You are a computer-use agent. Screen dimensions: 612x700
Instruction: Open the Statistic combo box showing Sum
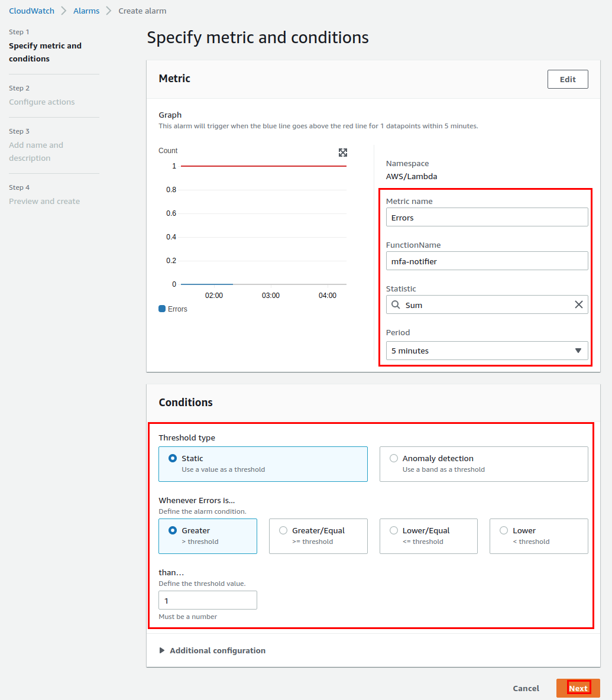[487, 304]
